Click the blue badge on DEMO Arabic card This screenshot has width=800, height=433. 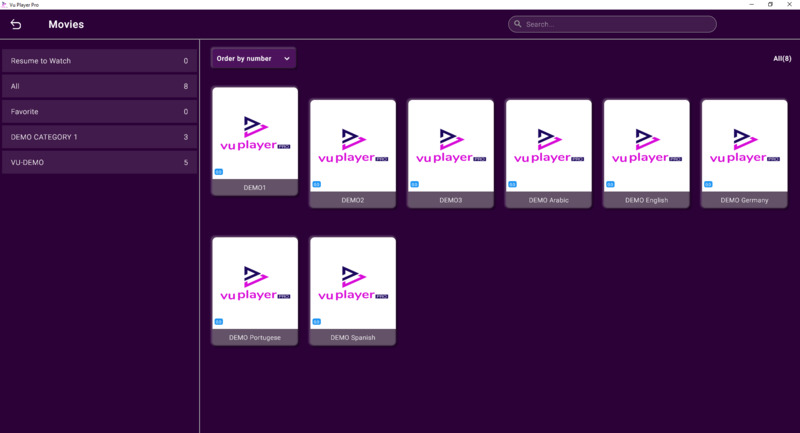(512, 184)
